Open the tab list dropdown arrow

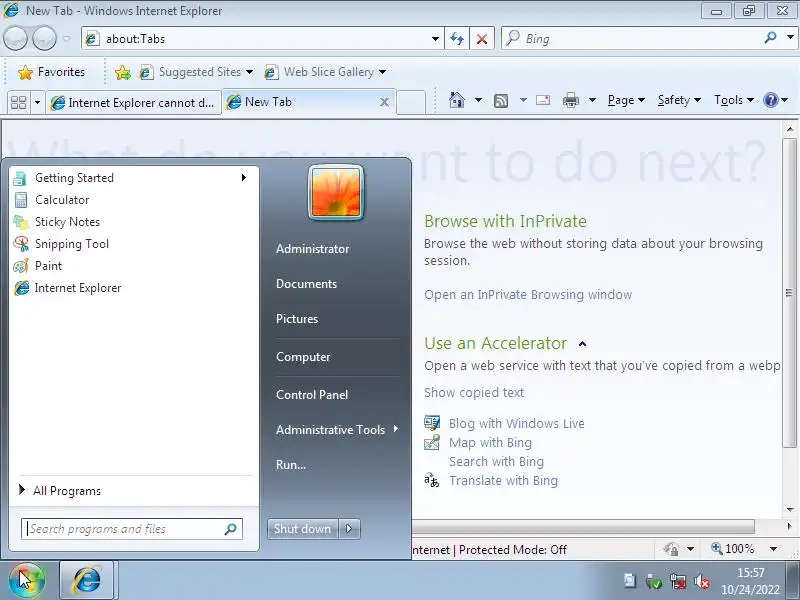(x=37, y=103)
